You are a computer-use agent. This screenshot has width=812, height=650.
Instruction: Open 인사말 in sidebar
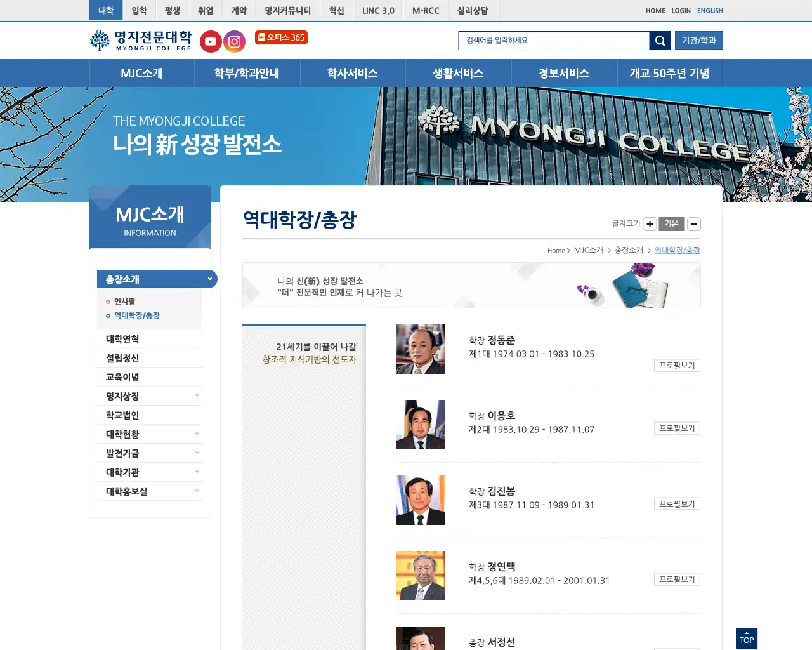click(x=125, y=302)
